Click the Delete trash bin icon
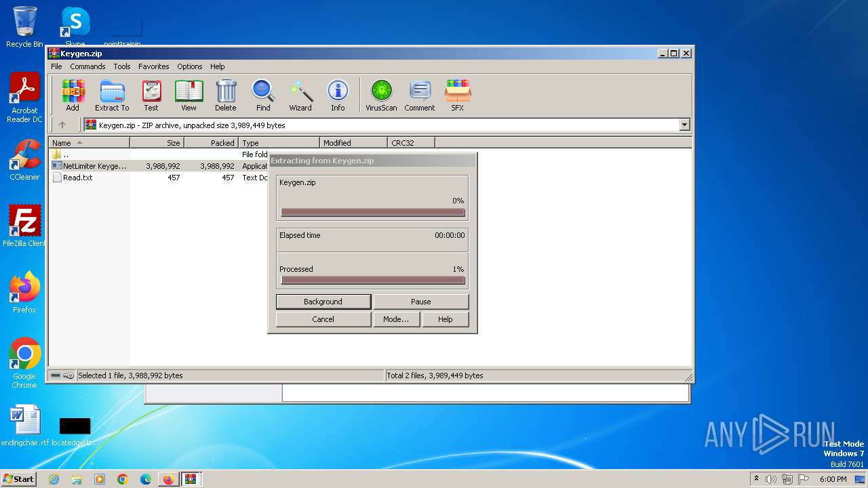 (226, 95)
